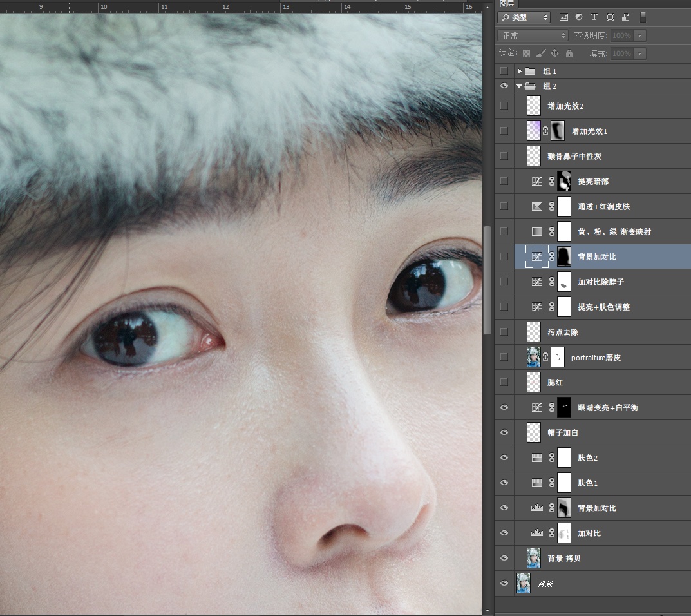The width and height of the screenshot is (691, 616).
Task: Click the 组 1 folder icon
Action: pyautogui.click(x=530, y=71)
